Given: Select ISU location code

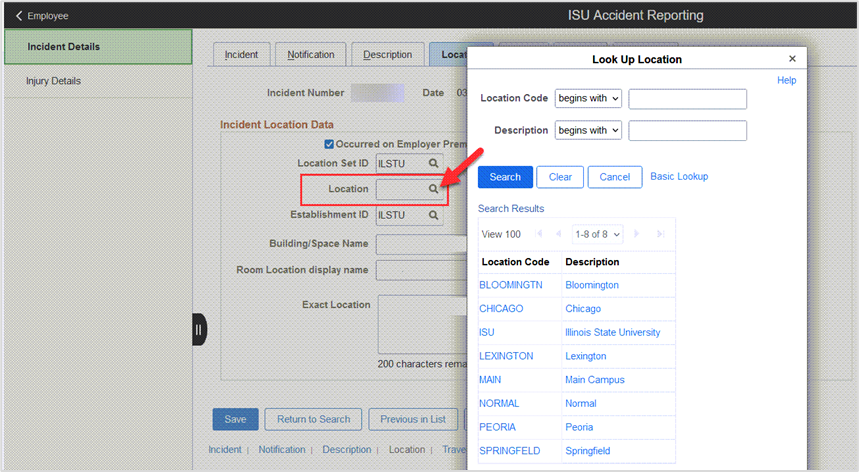Looking at the screenshot, I should [486, 332].
